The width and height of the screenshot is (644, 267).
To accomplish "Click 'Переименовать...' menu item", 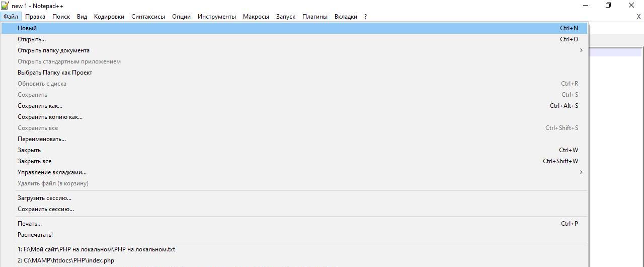I will coord(42,139).
